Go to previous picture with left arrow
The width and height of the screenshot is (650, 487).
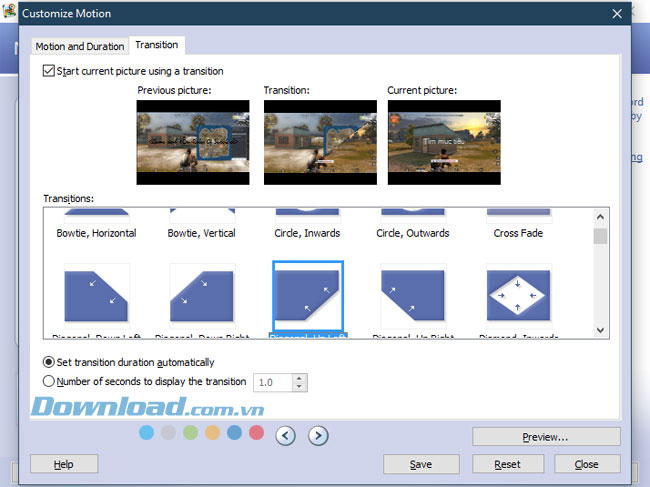coord(285,436)
